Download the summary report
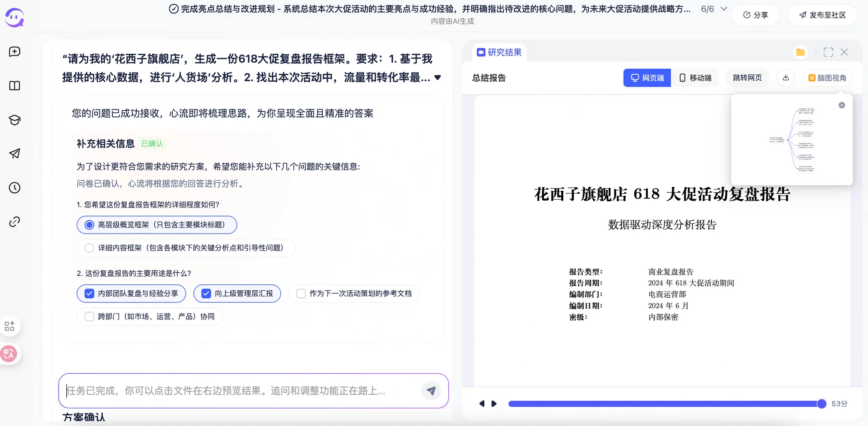The height and width of the screenshot is (426, 868). pos(786,78)
